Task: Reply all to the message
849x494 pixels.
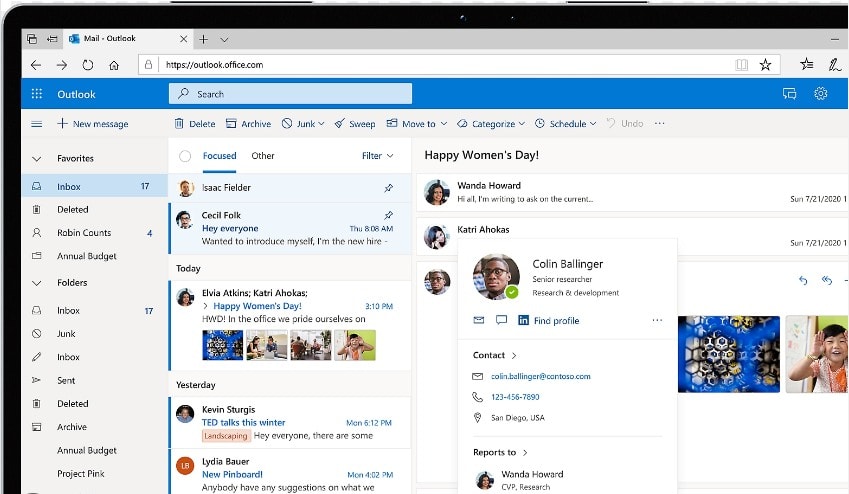Action: (x=826, y=280)
